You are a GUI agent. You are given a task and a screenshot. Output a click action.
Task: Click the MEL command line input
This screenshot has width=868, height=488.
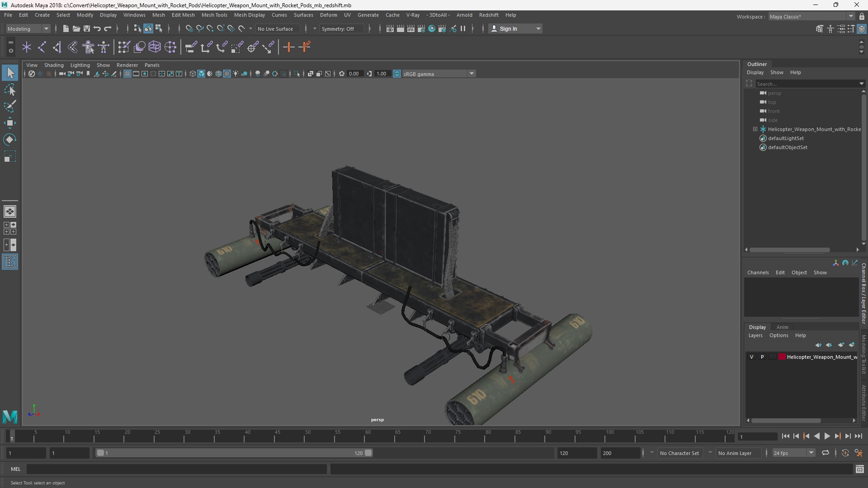click(x=176, y=469)
